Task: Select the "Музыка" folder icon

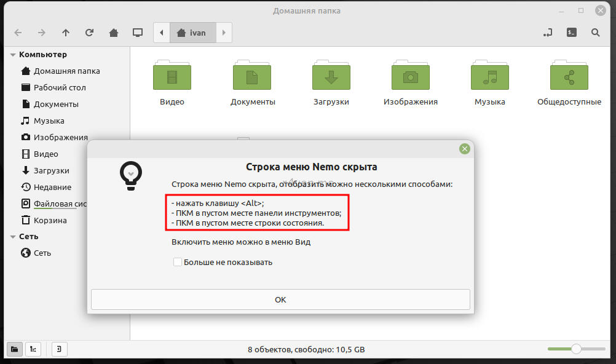Action: (489, 77)
